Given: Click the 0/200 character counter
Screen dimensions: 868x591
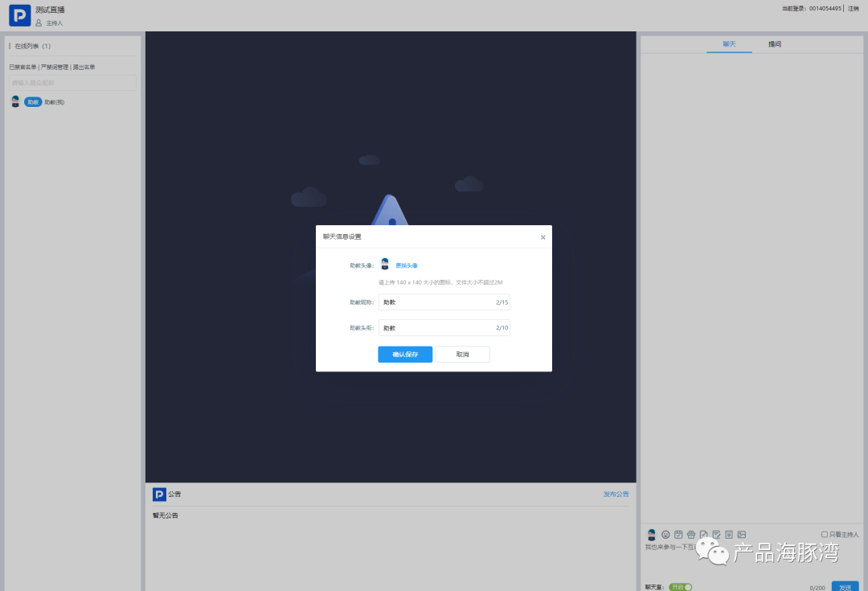Looking at the screenshot, I should (x=817, y=588).
